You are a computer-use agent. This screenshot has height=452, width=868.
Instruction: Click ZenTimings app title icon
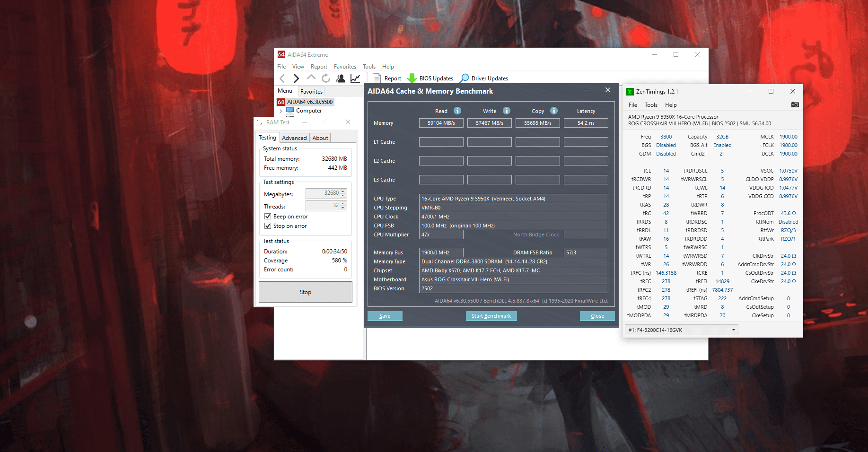pyautogui.click(x=630, y=92)
